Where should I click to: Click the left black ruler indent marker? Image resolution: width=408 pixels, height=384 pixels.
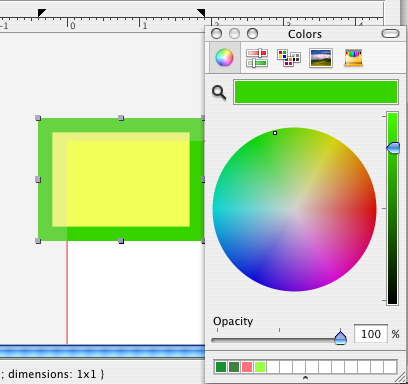click(42, 13)
